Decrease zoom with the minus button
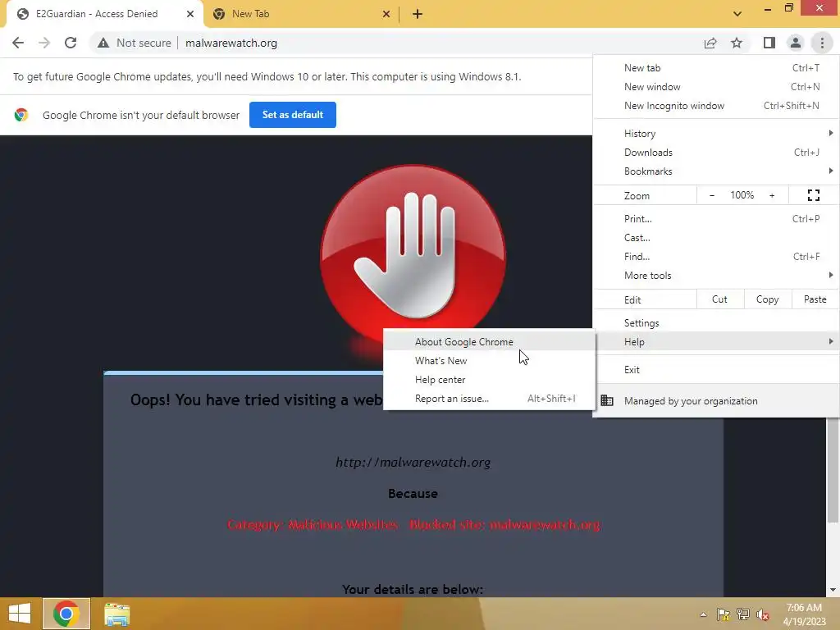Screen dimensions: 840x630 point(711,195)
